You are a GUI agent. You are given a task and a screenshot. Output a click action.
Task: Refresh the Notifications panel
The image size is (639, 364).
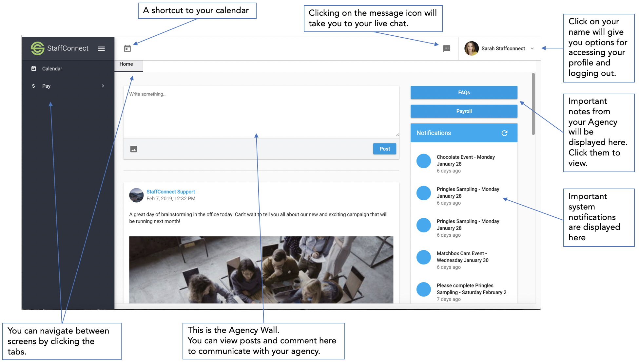click(x=504, y=133)
